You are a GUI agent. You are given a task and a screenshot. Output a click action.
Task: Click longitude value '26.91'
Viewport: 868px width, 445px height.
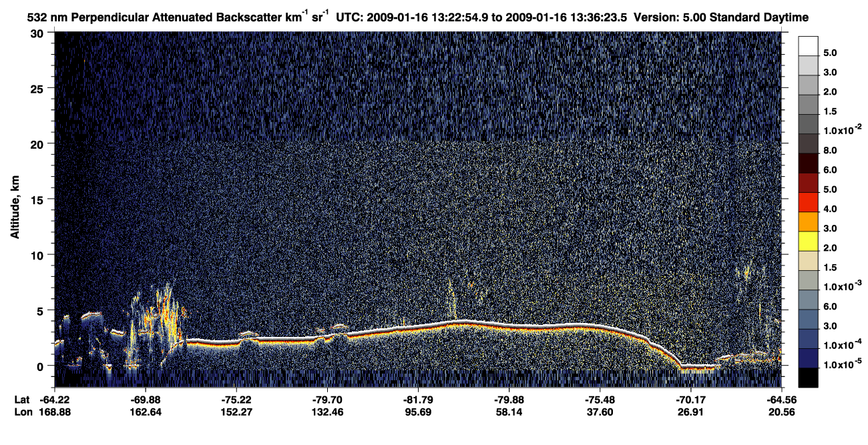691,412
